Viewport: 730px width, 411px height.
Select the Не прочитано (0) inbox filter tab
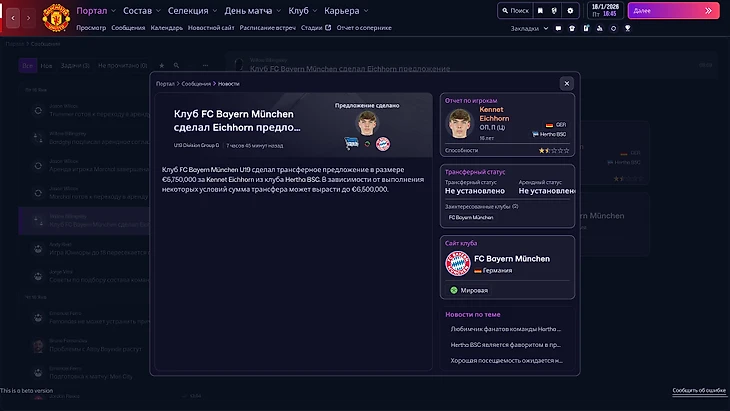tap(122, 66)
